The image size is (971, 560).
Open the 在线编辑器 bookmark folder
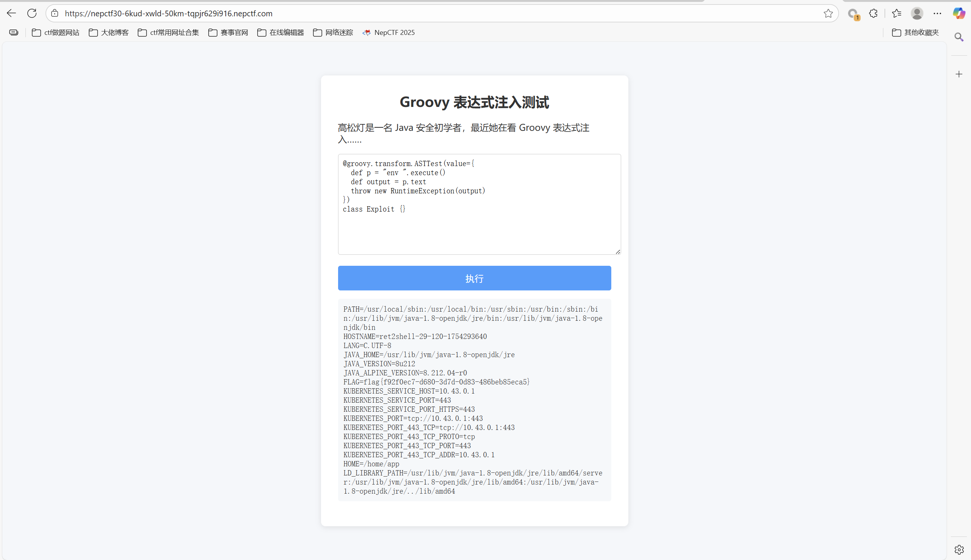(x=280, y=33)
